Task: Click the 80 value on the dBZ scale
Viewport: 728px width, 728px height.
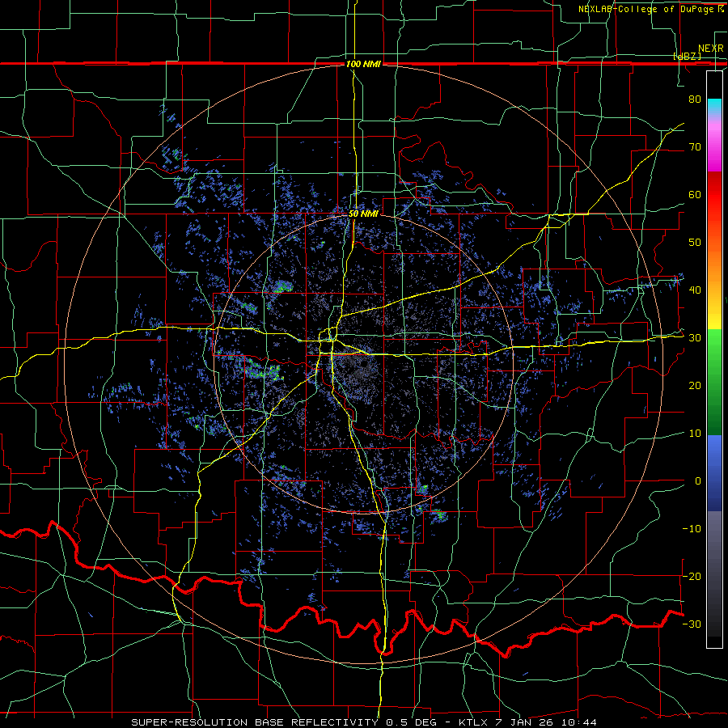Action: click(x=695, y=99)
